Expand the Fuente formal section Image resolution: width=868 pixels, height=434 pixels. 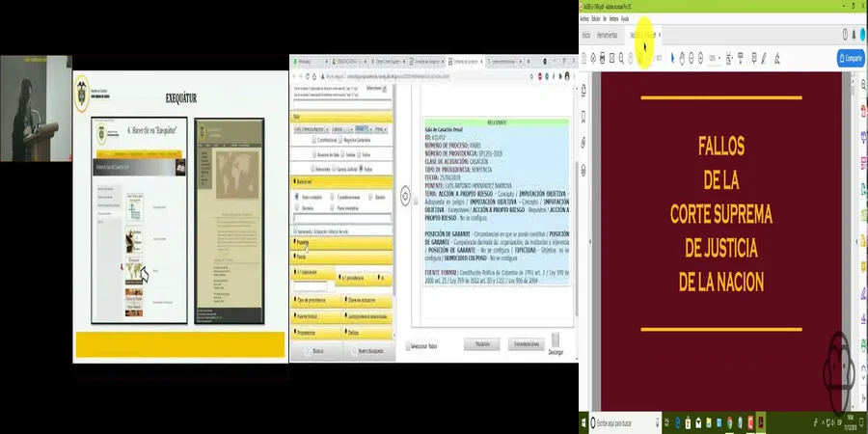[x=316, y=316]
